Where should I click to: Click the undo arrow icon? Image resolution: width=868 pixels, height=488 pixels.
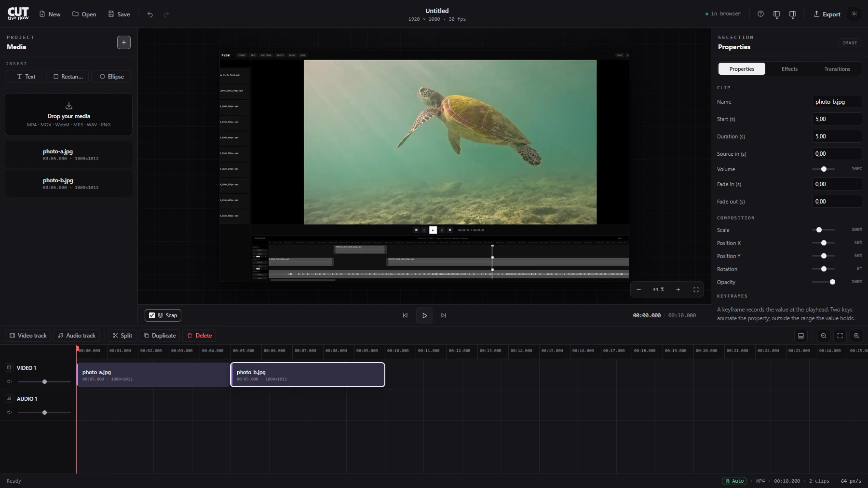coord(150,14)
